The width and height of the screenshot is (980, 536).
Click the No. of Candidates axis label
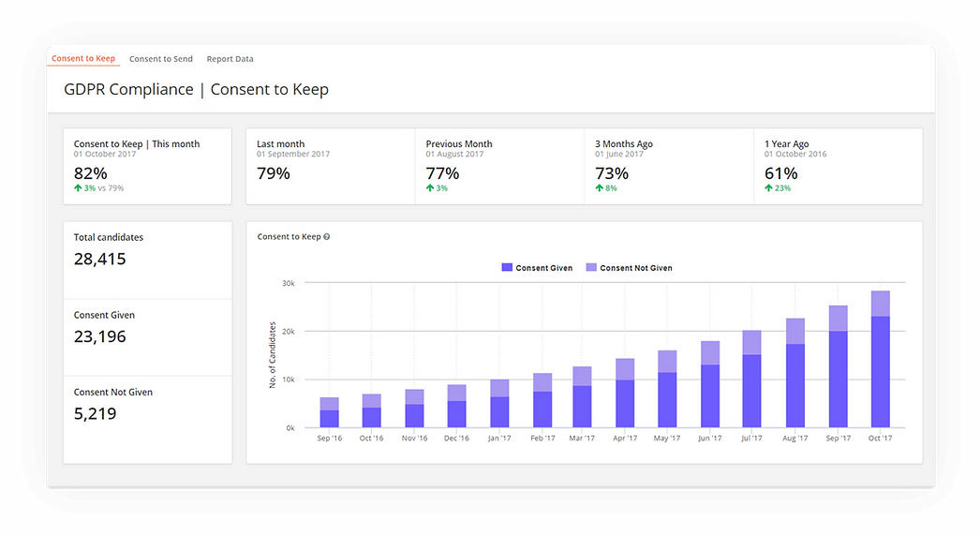tap(273, 354)
